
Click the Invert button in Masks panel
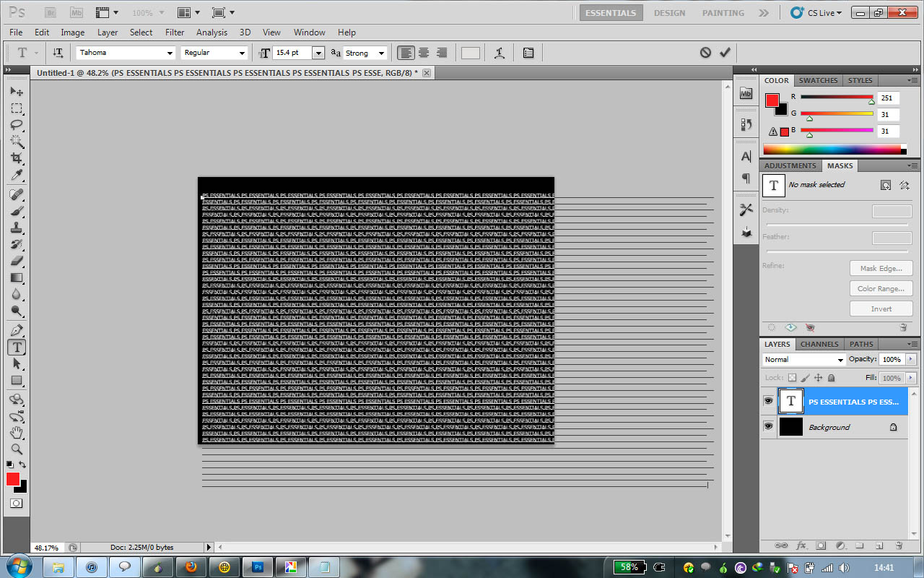coord(881,308)
